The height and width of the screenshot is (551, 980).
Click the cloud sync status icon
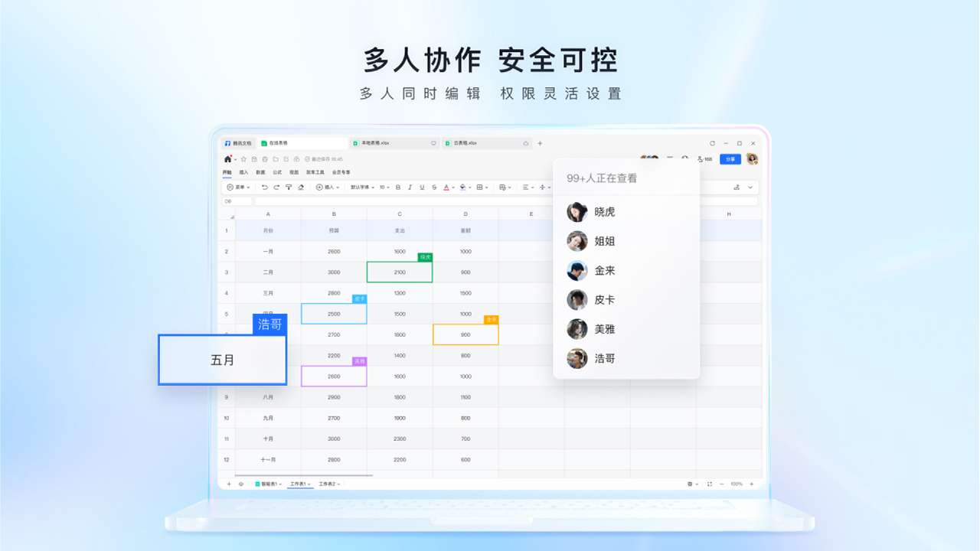click(x=296, y=159)
